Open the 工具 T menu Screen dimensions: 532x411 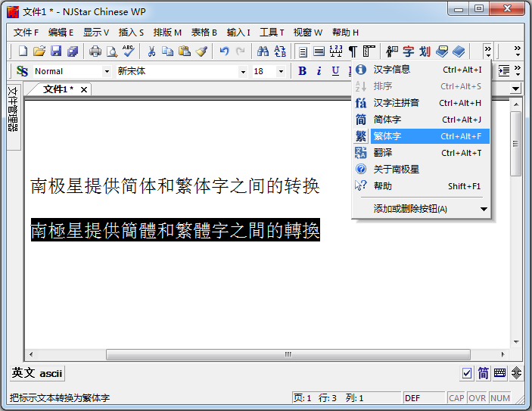(x=272, y=33)
